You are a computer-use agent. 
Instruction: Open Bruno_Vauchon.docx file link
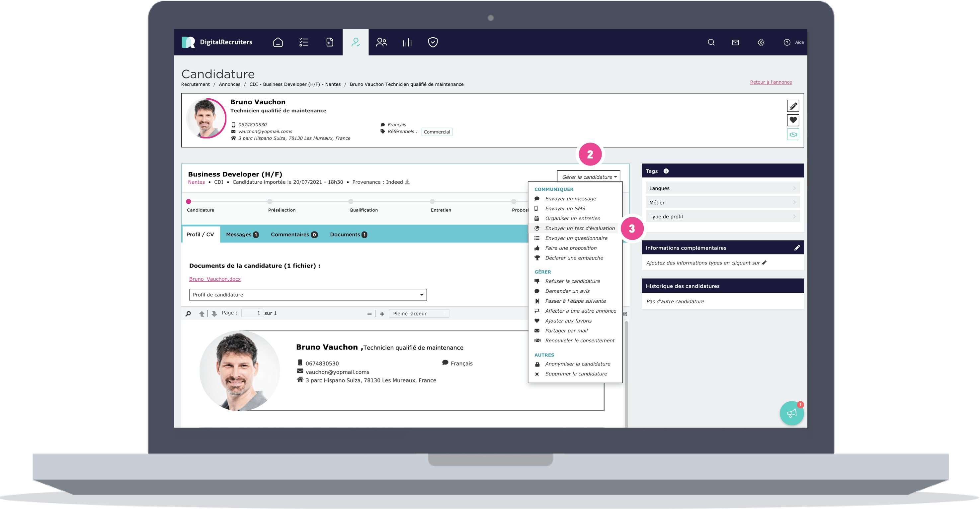(214, 279)
